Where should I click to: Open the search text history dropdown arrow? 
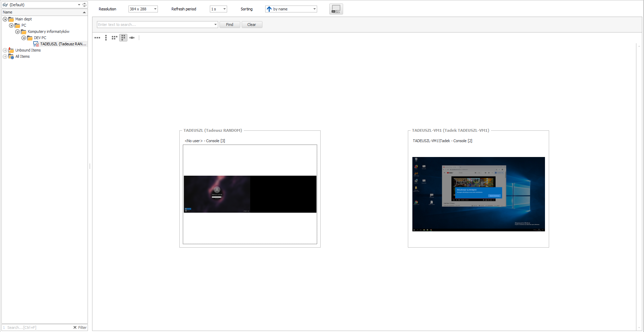pyautogui.click(x=215, y=25)
